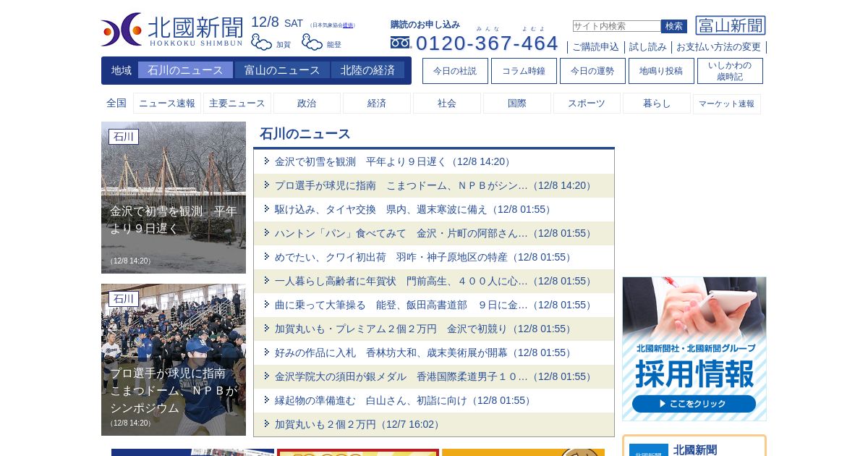Click the free-dial phone icon
868x456 pixels.
point(400,43)
